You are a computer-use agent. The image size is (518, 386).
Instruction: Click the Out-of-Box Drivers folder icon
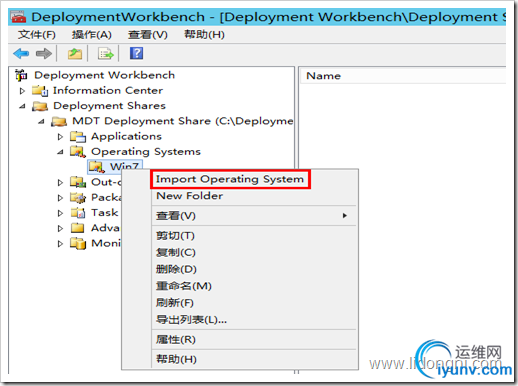pos(78,182)
